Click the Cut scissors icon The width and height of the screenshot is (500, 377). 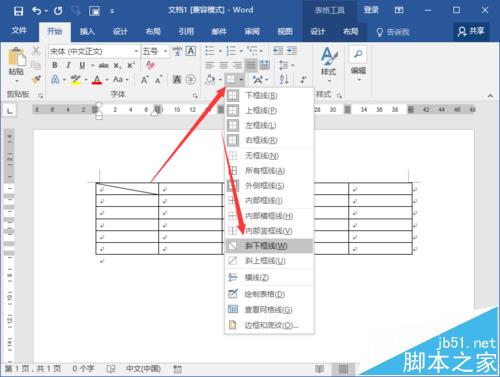point(36,51)
